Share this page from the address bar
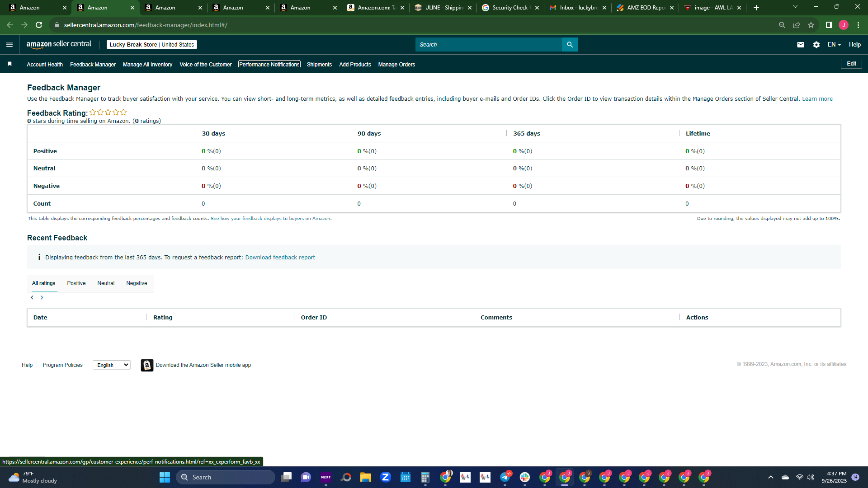Viewport: 868px width, 488px height. point(797,25)
